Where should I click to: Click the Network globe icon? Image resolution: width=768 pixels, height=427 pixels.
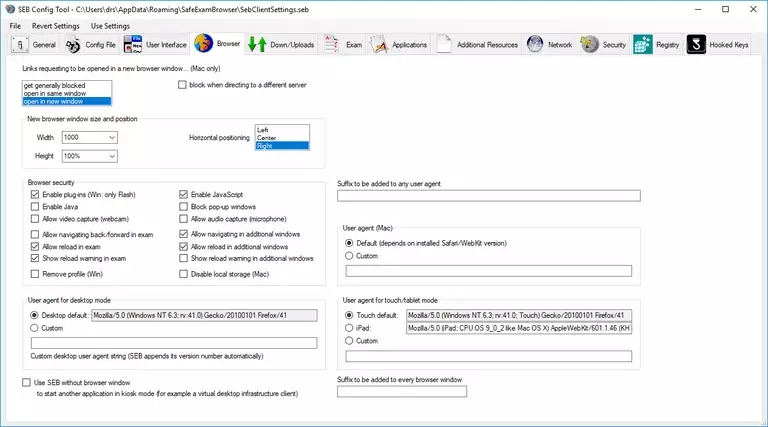[535, 45]
